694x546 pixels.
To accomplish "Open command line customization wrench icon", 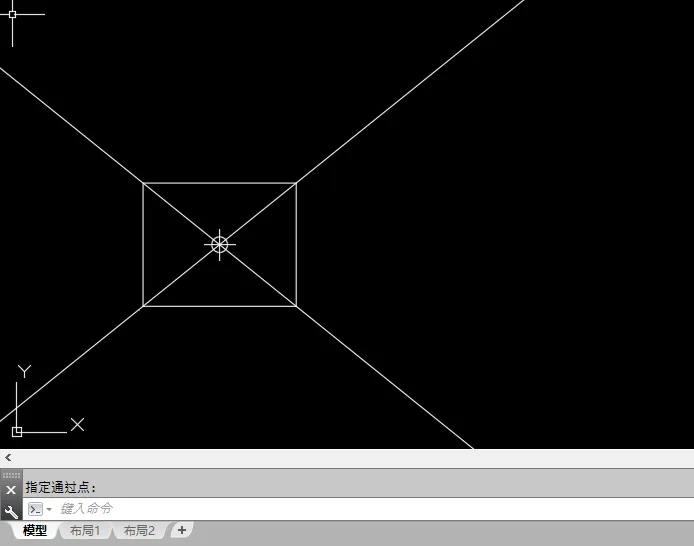I will point(11,512).
